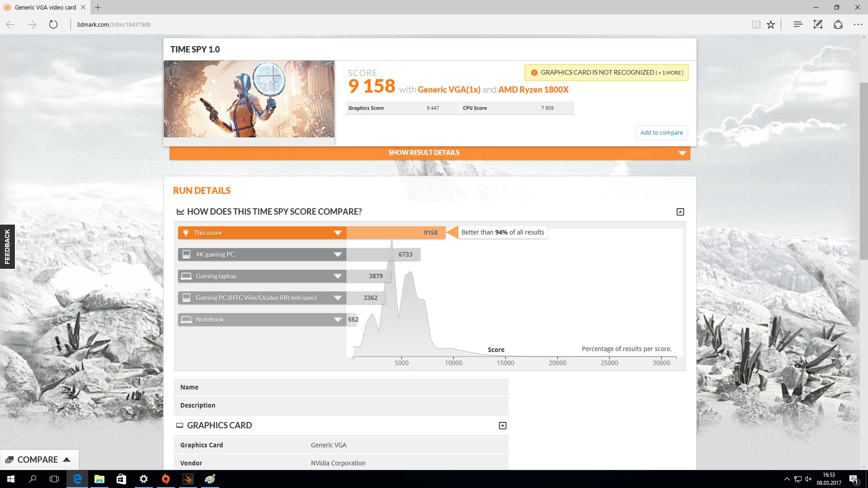This screenshot has width=868, height=488.
Task: Click the Share icon in browser toolbar
Action: coord(838,24)
